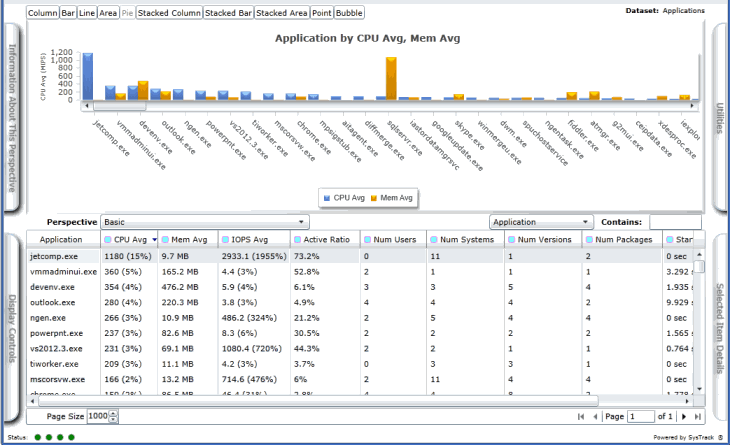
Task: Click the table horizontal scrollbar thumb
Action: [x=318, y=401]
